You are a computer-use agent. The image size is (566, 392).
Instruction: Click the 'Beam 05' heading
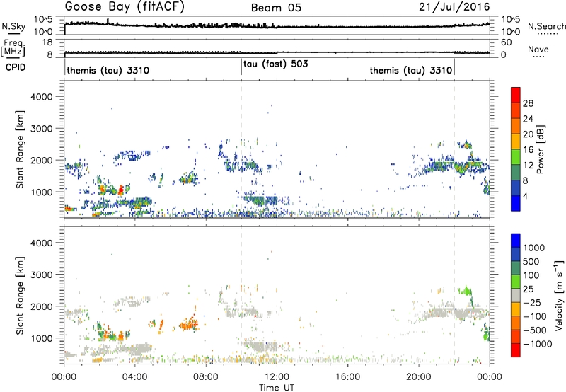coord(276,8)
